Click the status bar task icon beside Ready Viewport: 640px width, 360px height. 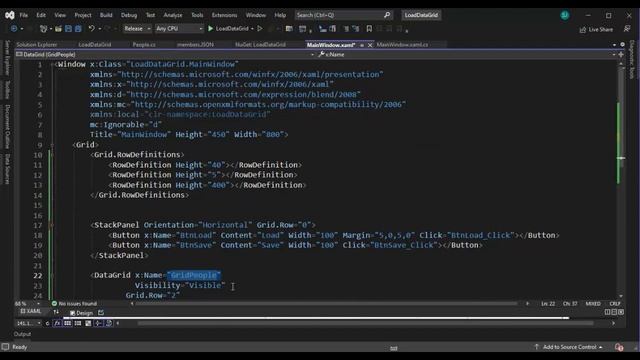click(5, 347)
